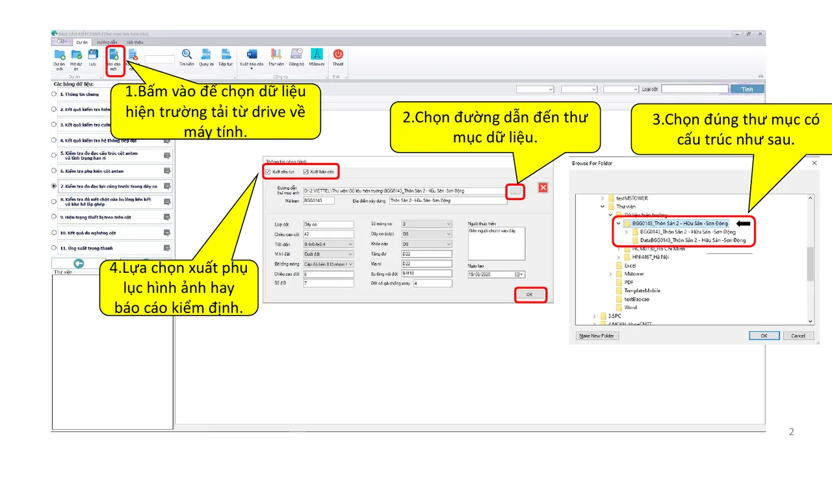The width and height of the screenshot is (832, 504).
Task: Click the comment icon for row 6 Kiểm tra phụ kiện cột anten
Action: [x=167, y=171]
